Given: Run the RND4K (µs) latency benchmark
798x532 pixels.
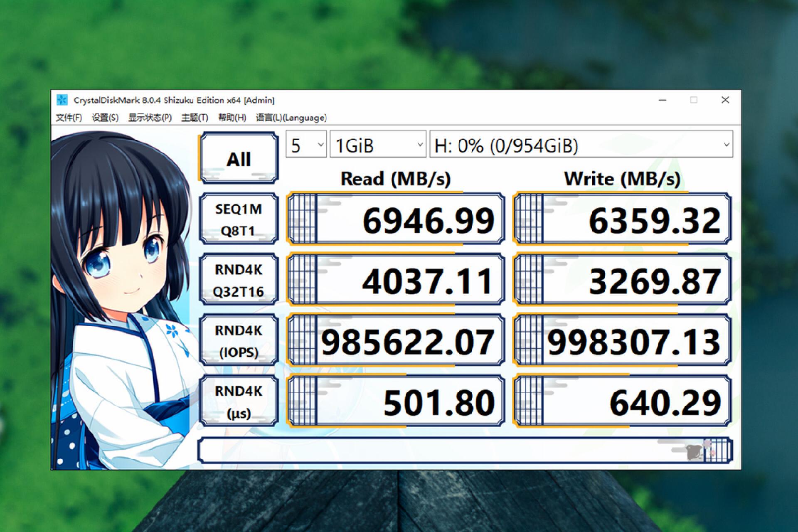Looking at the screenshot, I should tap(238, 401).
